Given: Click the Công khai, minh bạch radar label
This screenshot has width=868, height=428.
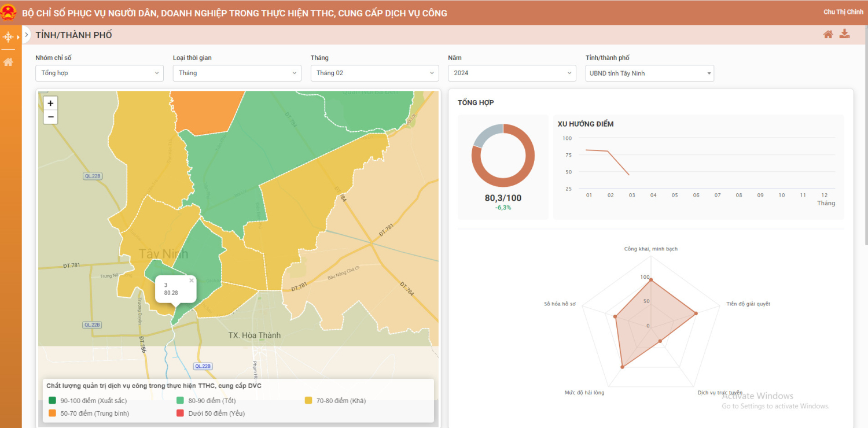Looking at the screenshot, I should point(651,249).
